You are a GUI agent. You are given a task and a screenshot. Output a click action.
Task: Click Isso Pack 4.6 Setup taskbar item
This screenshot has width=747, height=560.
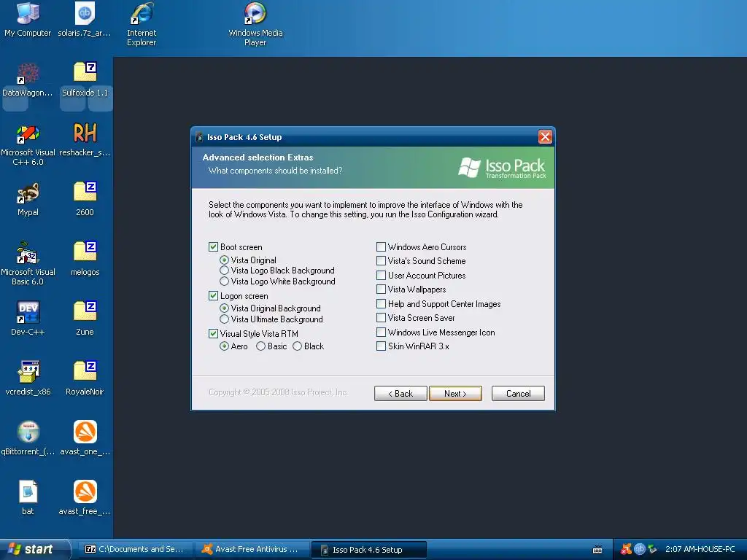368,550
